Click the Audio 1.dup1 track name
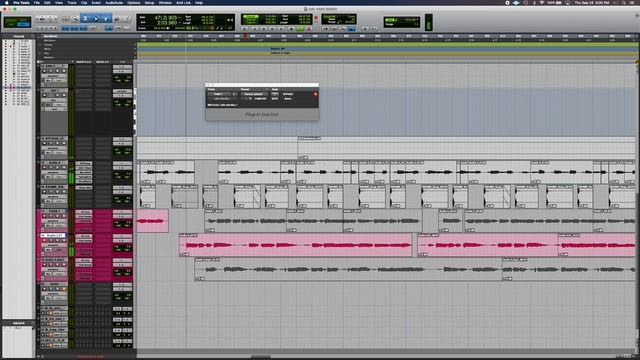640x360 pixels. coord(54,260)
